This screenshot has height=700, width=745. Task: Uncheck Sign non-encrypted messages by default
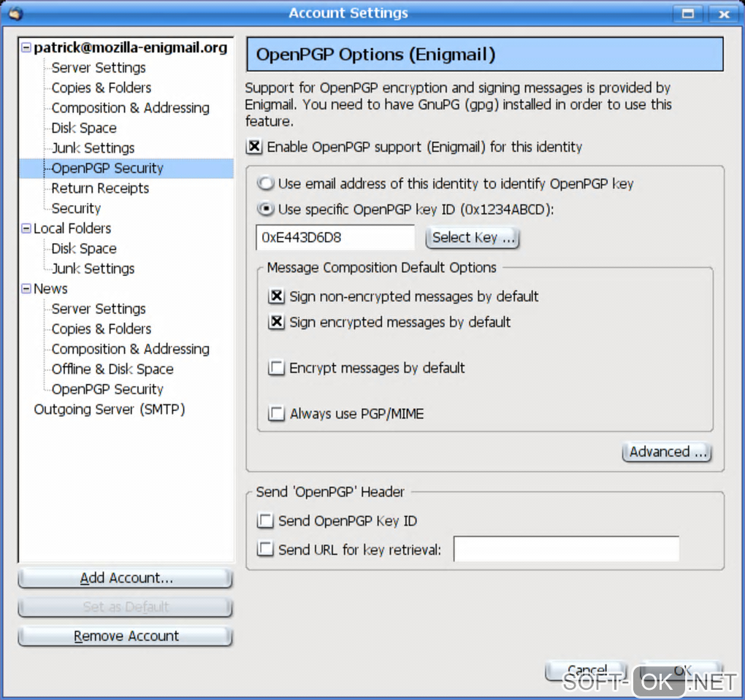pos(276,296)
